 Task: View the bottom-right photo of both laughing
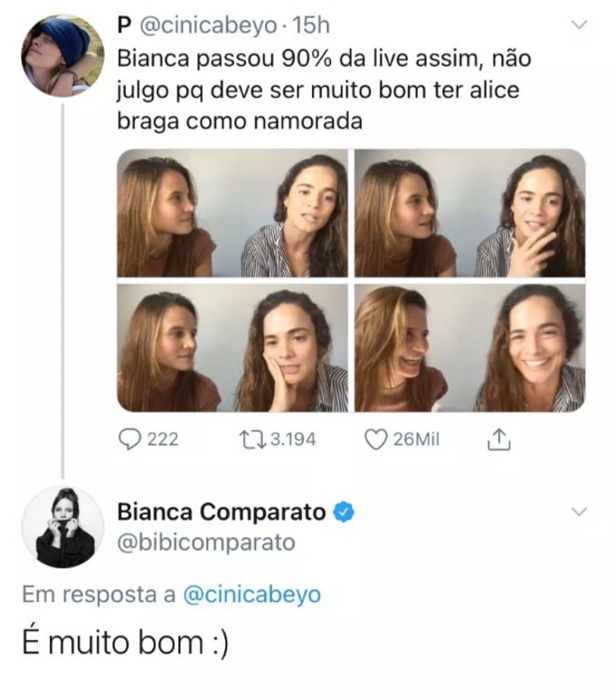(469, 348)
